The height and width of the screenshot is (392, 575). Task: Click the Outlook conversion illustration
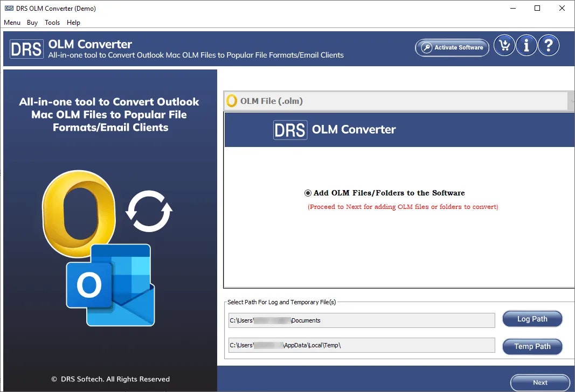[x=107, y=248]
